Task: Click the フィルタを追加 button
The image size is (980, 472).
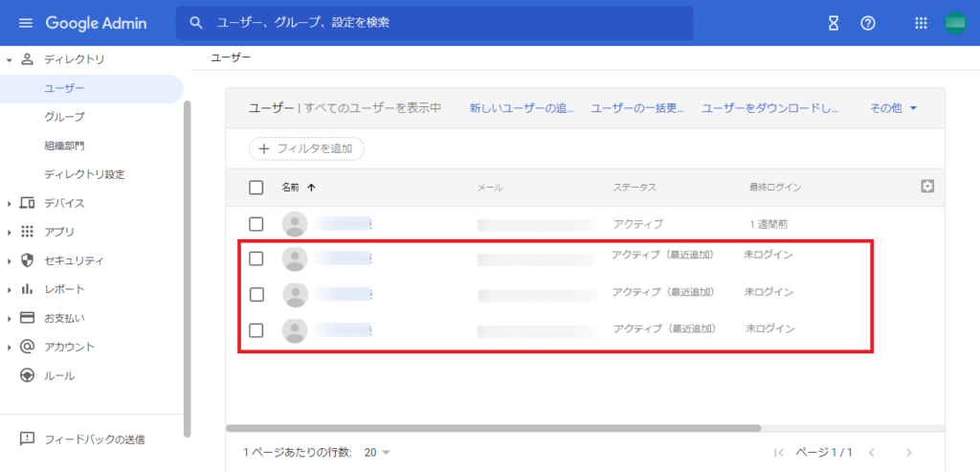Action: [x=306, y=148]
